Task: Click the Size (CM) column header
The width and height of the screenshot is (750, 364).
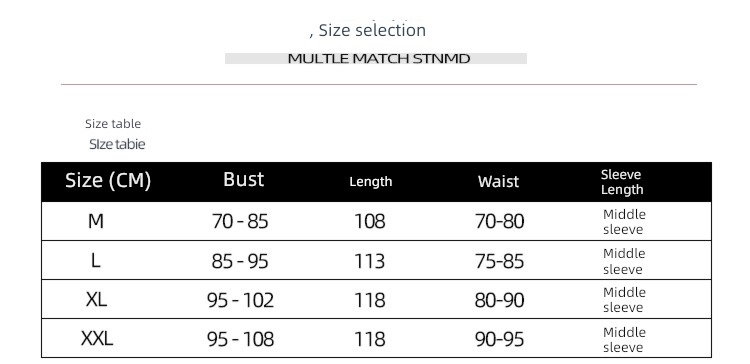Action: 108,180
